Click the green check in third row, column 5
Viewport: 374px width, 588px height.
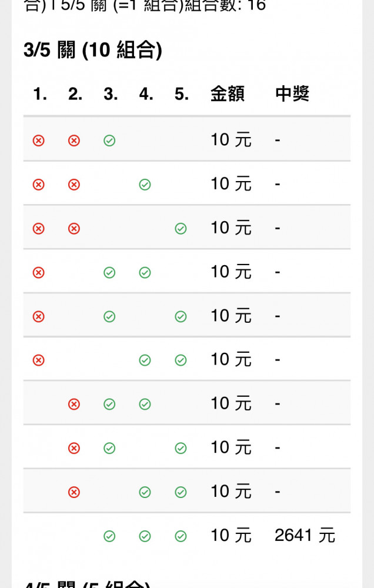(181, 228)
